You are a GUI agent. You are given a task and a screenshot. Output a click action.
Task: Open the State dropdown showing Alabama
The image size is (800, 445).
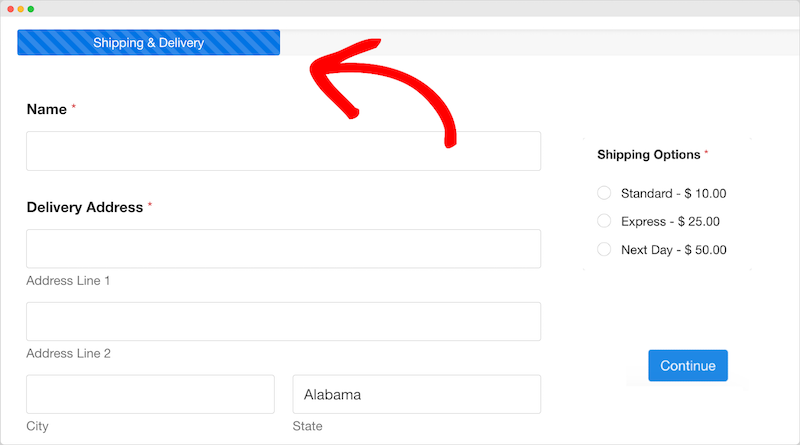tap(416, 394)
